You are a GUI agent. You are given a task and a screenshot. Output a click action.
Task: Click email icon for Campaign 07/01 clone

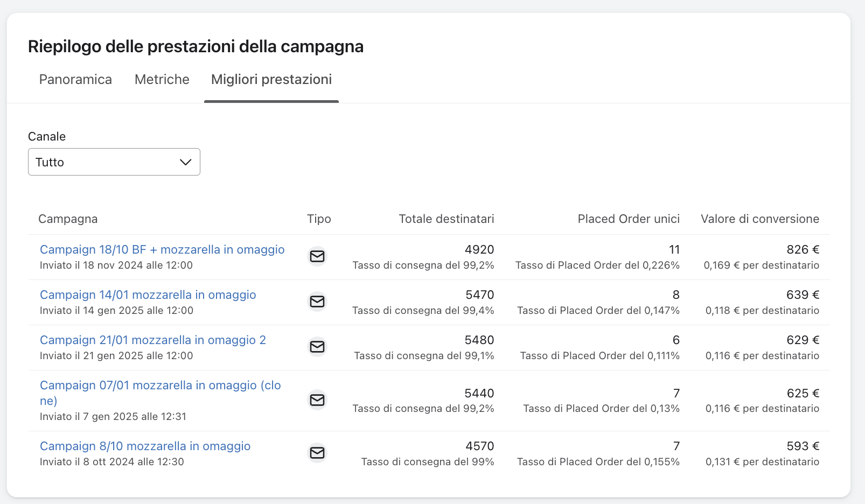click(317, 400)
